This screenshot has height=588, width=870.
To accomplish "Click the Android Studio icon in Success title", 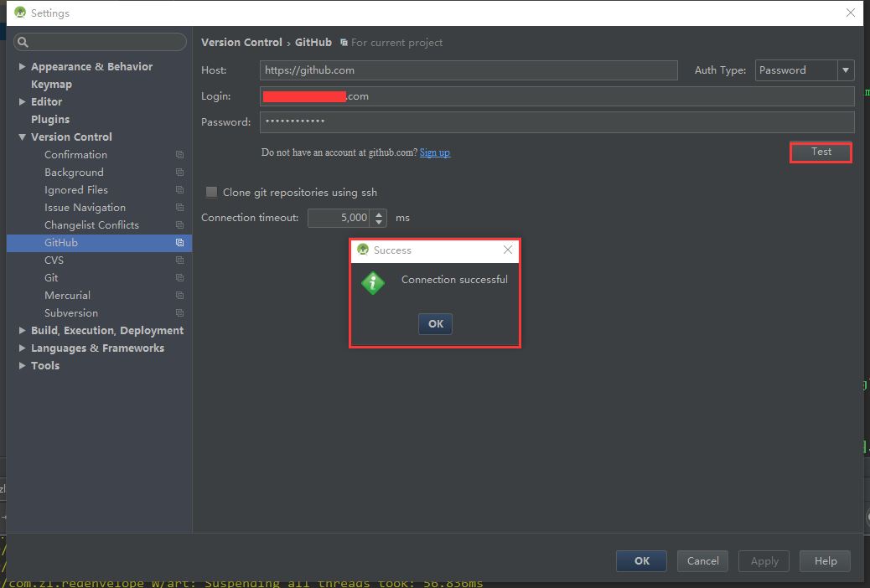I will tap(363, 250).
